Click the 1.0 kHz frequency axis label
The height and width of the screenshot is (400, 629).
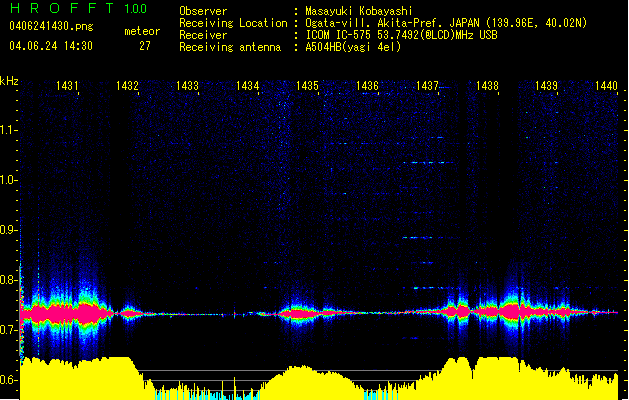coord(9,180)
